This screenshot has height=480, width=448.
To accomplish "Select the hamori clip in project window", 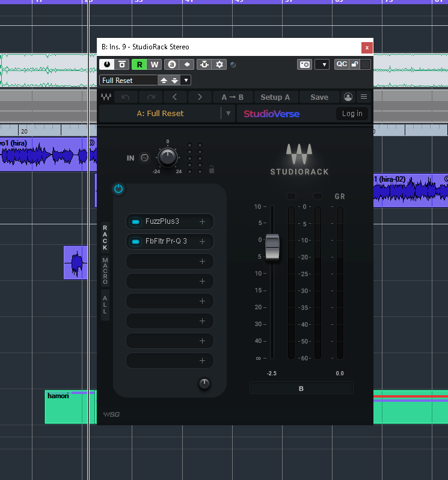I will [71, 407].
